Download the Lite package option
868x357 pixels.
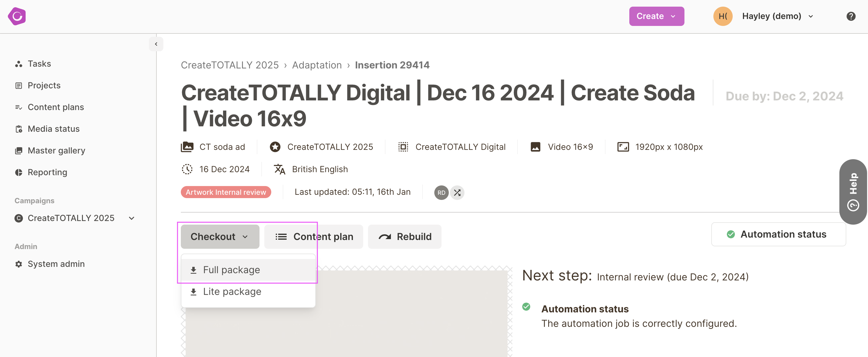click(x=248, y=292)
